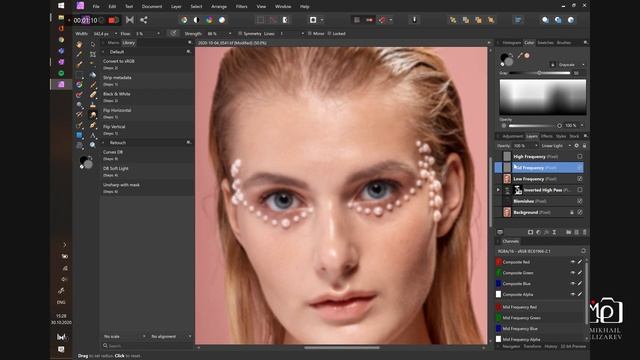640x360 pixels.
Task: Enable the Locked checkbox
Action: (329, 33)
